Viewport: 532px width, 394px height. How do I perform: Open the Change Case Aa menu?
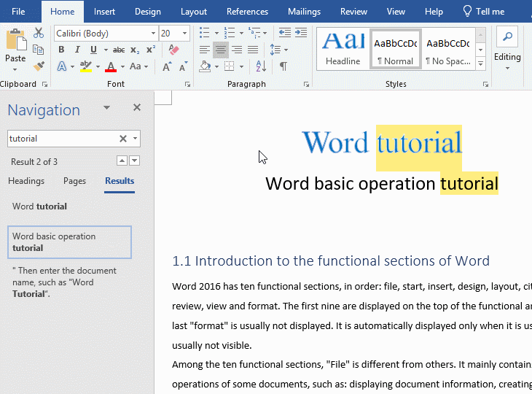point(138,66)
